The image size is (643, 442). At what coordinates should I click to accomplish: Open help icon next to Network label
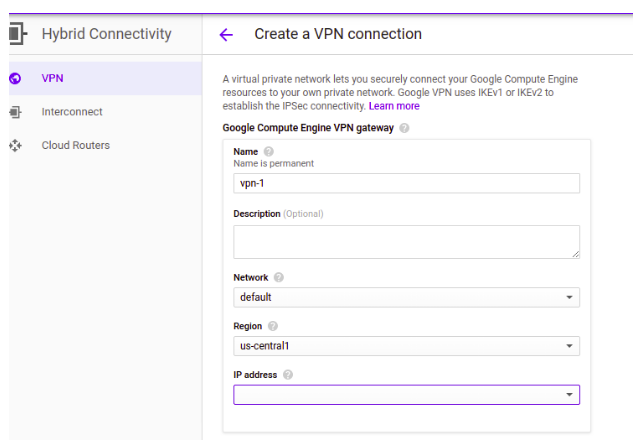point(279,278)
